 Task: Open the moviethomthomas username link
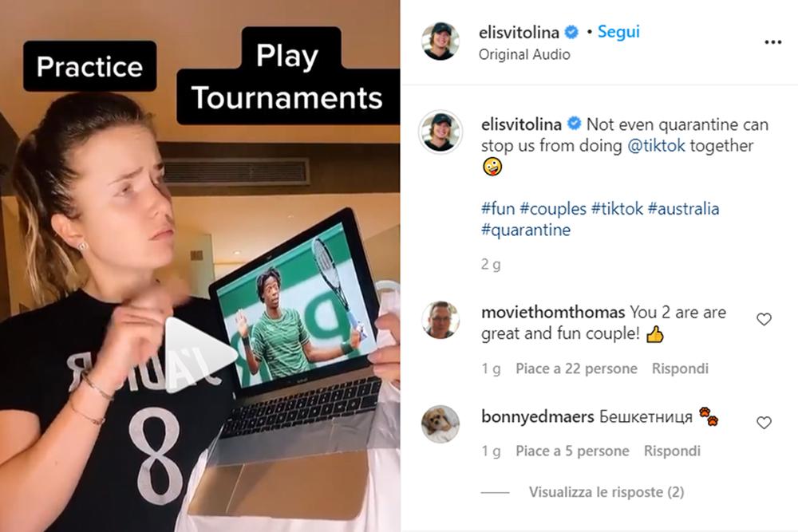pyautogui.click(x=553, y=313)
